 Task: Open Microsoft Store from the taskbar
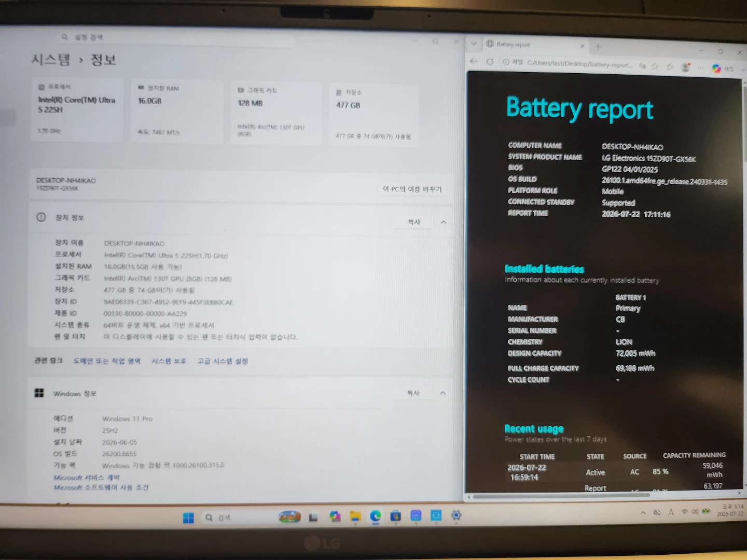click(396, 515)
